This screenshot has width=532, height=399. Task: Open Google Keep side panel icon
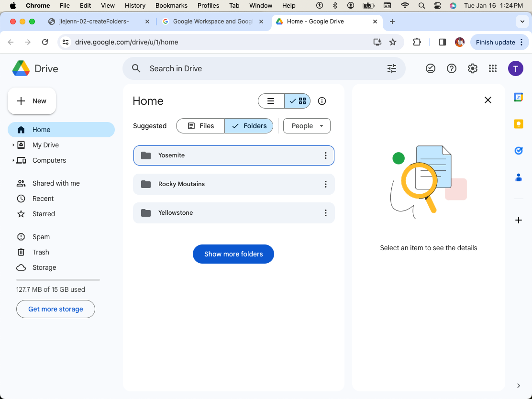[518, 124]
